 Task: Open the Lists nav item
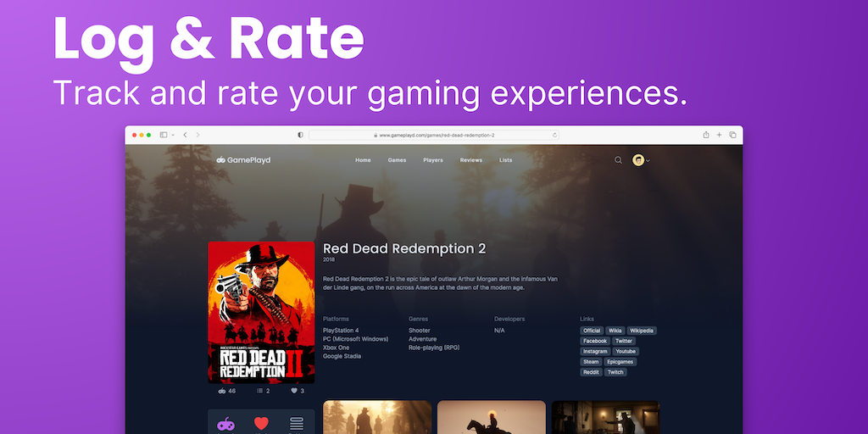pos(505,160)
